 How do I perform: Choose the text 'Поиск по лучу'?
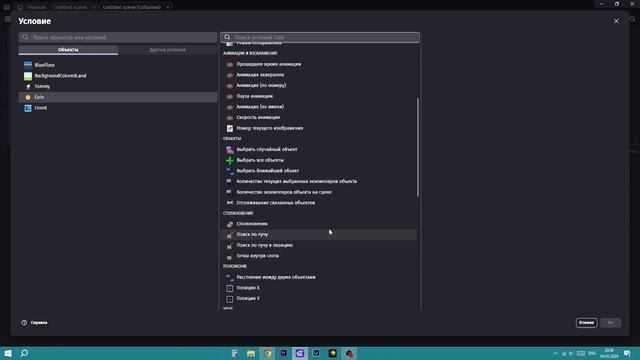(252, 234)
